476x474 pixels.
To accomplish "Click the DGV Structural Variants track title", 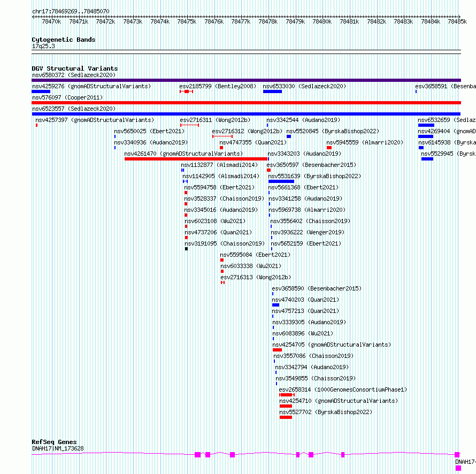I will coord(75,68).
